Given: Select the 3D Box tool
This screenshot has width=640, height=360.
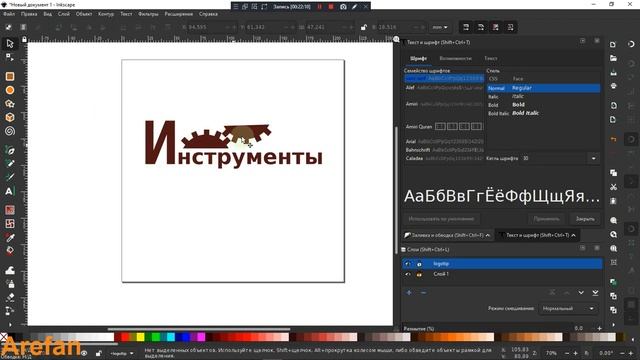Looking at the screenshot, I should coord(10,118).
